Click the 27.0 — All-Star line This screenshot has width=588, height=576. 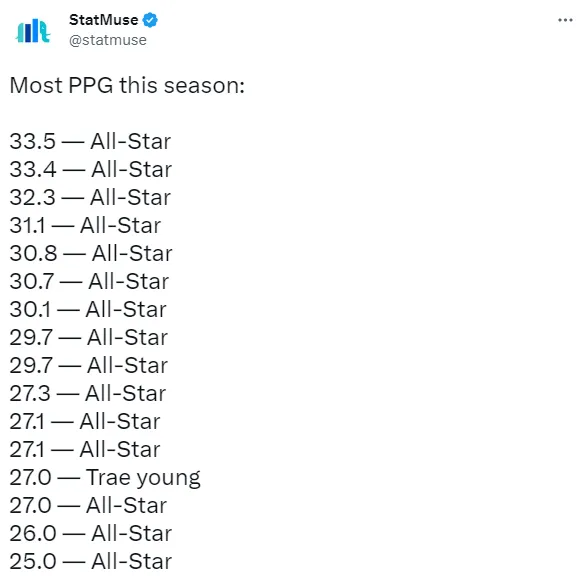tap(88, 505)
